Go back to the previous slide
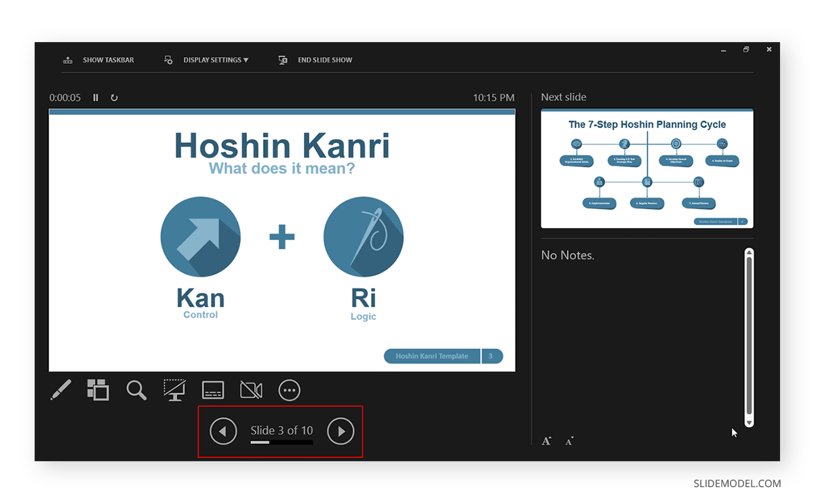The height and width of the screenshot is (504, 814). 223,431
